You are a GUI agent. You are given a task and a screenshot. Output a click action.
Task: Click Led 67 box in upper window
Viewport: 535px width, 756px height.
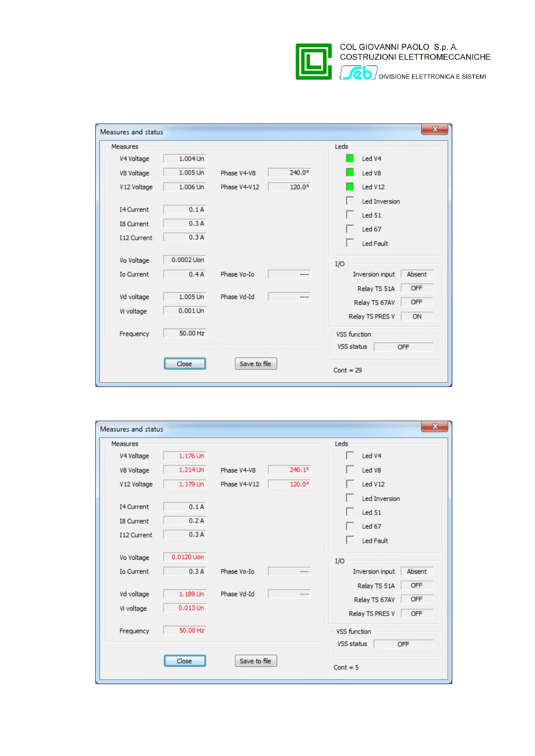click(x=350, y=229)
